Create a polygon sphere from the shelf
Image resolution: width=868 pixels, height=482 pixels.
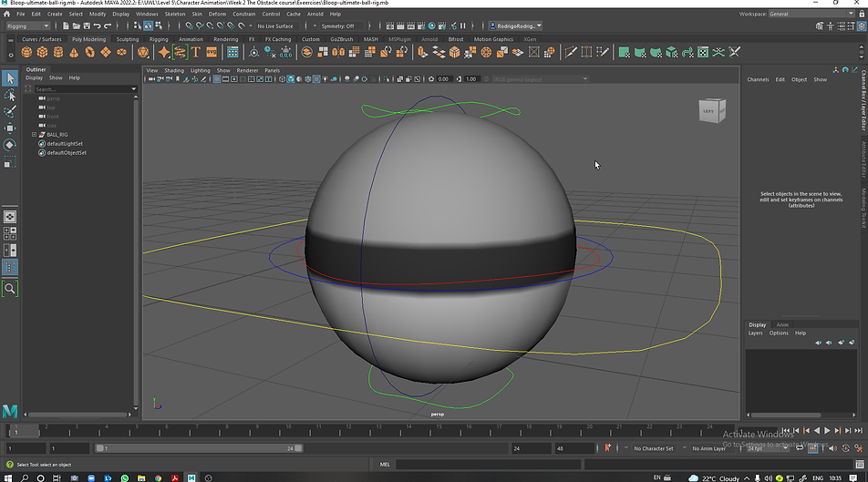tap(26, 52)
